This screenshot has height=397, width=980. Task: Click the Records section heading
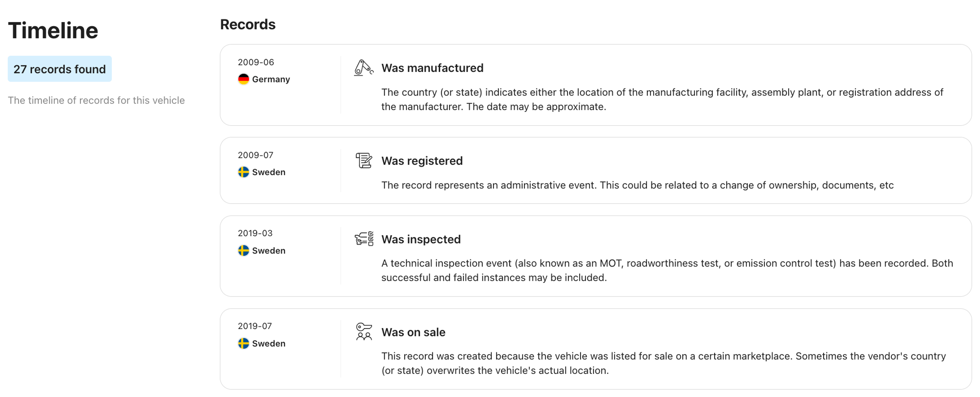click(x=248, y=24)
